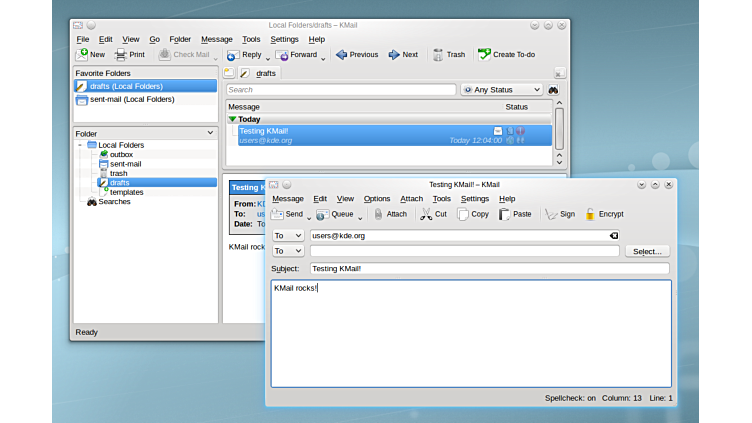Viewport: 752px width, 423px height.
Task: Click the Paste clipboard icon
Action: click(x=505, y=214)
